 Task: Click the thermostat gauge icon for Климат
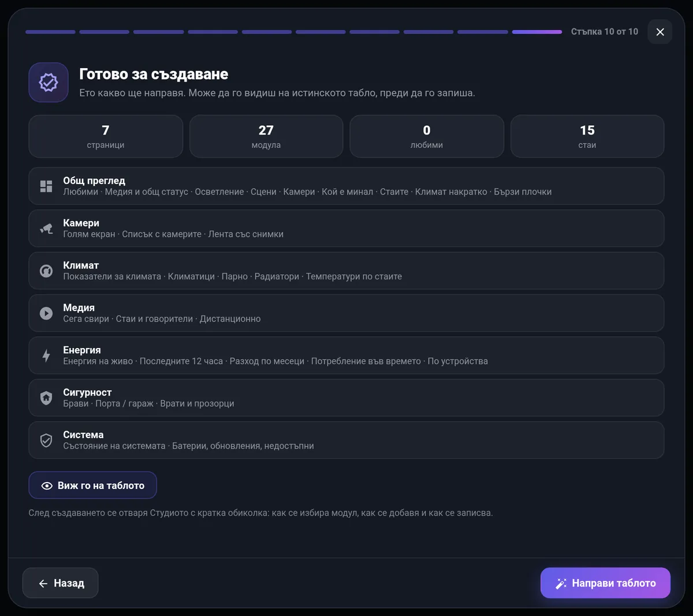pyautogui.click(x=46, y=271)
